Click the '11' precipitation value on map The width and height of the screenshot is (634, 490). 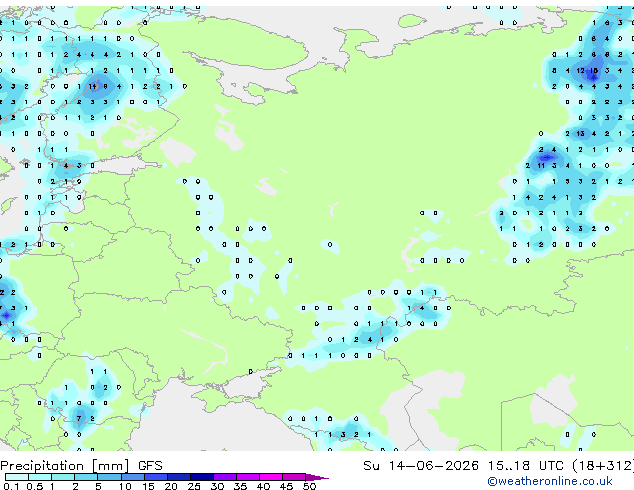pyautogui.click(x=541, y=165)
